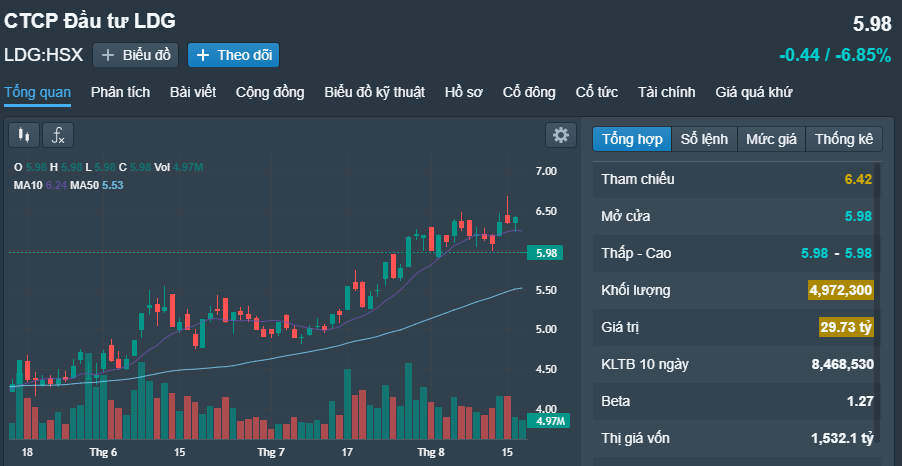
Task: Click the Thg 8 date axis label
Action: click(431, 453)
